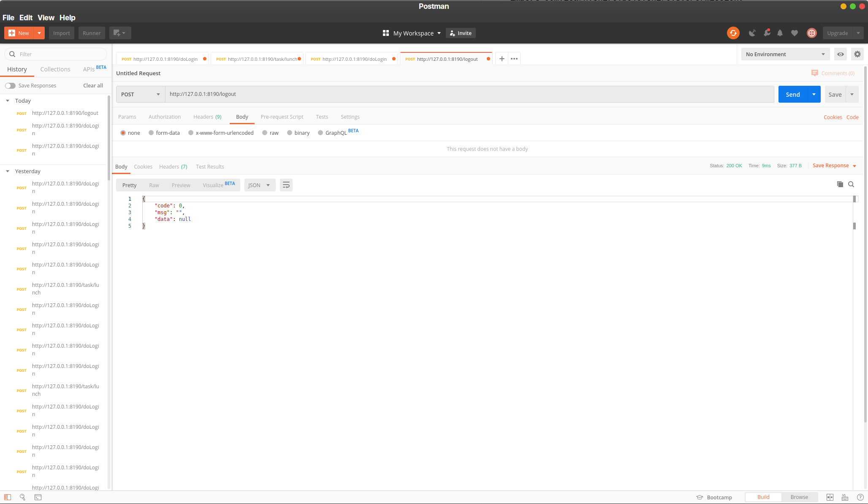Search within the response body
This screenshot has height=504, width=868.
click(x=851, y=184)
